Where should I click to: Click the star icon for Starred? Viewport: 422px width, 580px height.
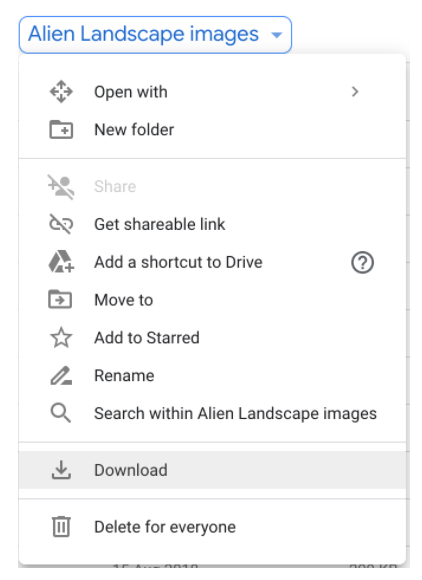pyautogui.click(x=61, y=337)
